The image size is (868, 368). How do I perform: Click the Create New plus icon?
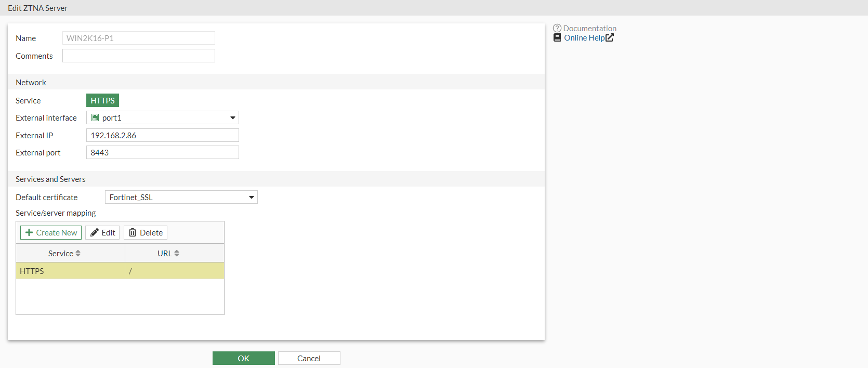pos(29,233)
